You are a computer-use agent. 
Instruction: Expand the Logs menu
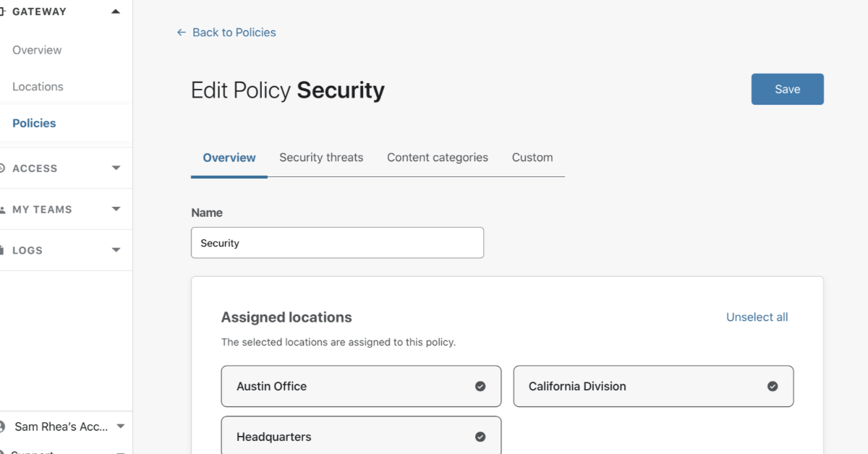pyautogui.click(x=116, y=249)
